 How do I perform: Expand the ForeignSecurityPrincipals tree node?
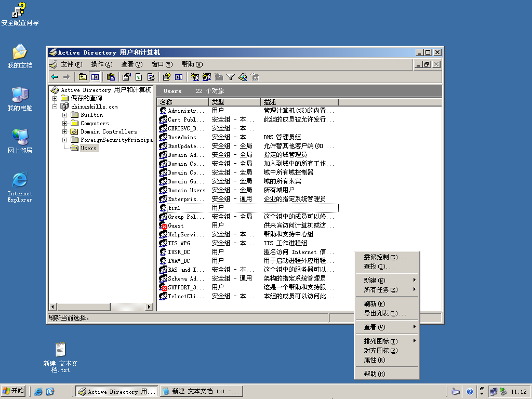(x=64, y=140)
